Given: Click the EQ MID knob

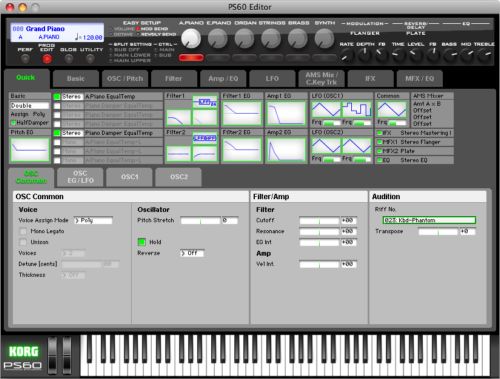Looking at the screenshot, I should [467, 55].
